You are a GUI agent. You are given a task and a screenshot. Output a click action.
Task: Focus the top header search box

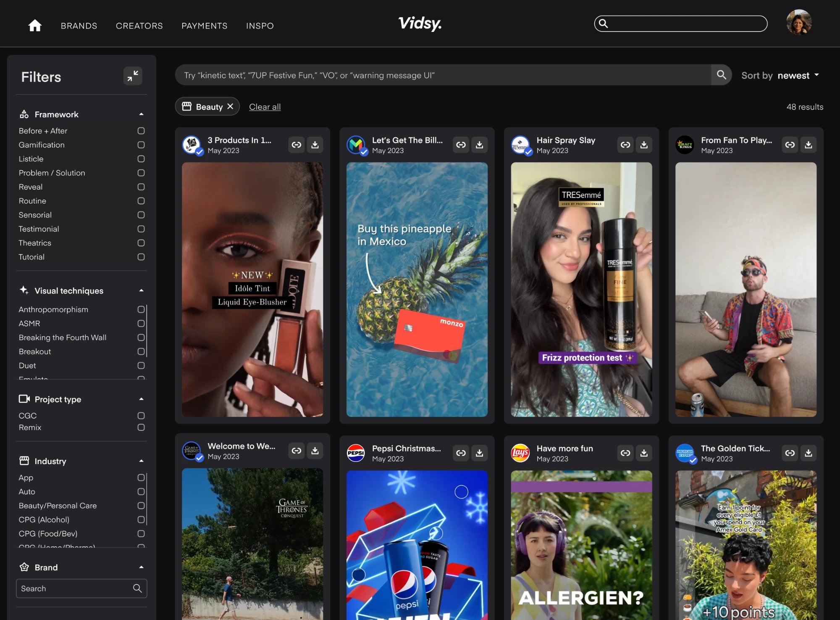(x=681, y=24)
